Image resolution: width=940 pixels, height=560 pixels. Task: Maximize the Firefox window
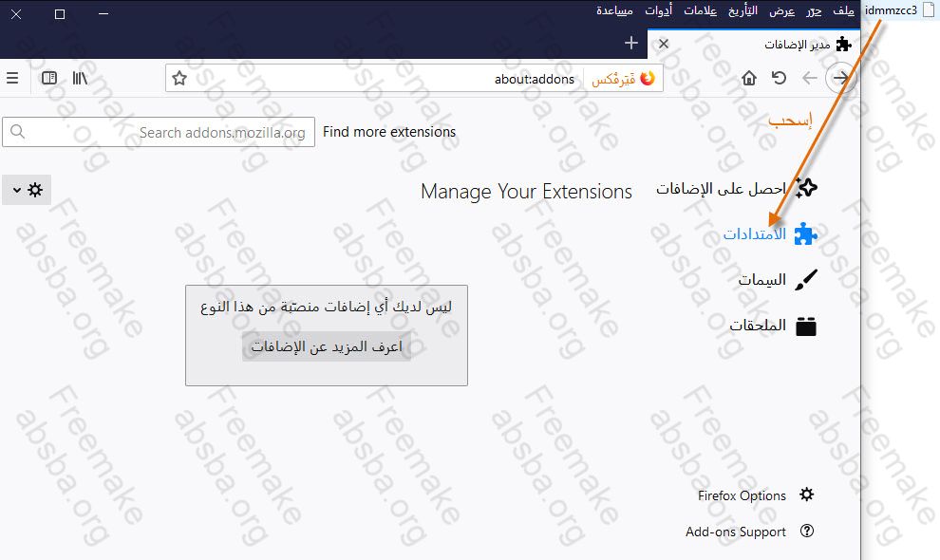[60, 14]
